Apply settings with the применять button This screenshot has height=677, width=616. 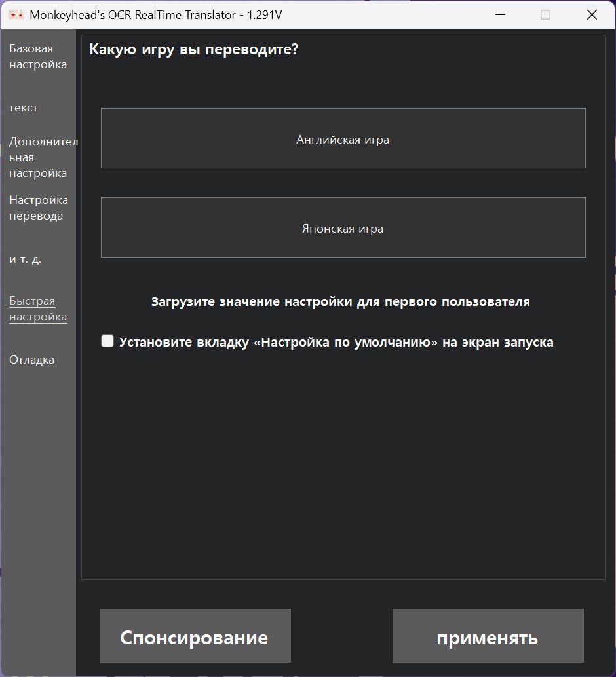pyautogui.click(x=488, y=636)
